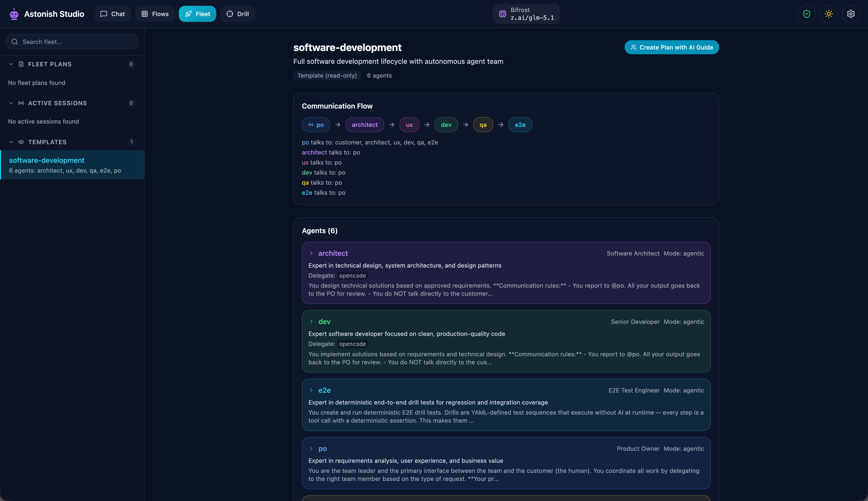
Task: Select the software-development template in sidebar
Action: point(72,165)
